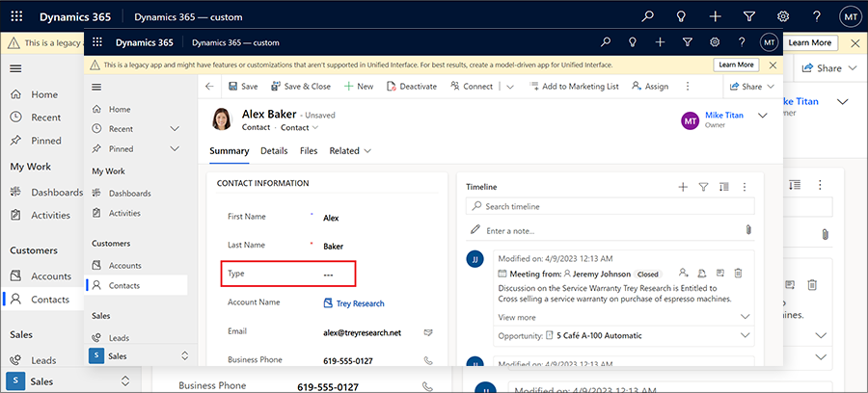Collapse the front window site map hamburger
Image resolution: width=868 pixels, height=393 pixels.
coord(96,87)
